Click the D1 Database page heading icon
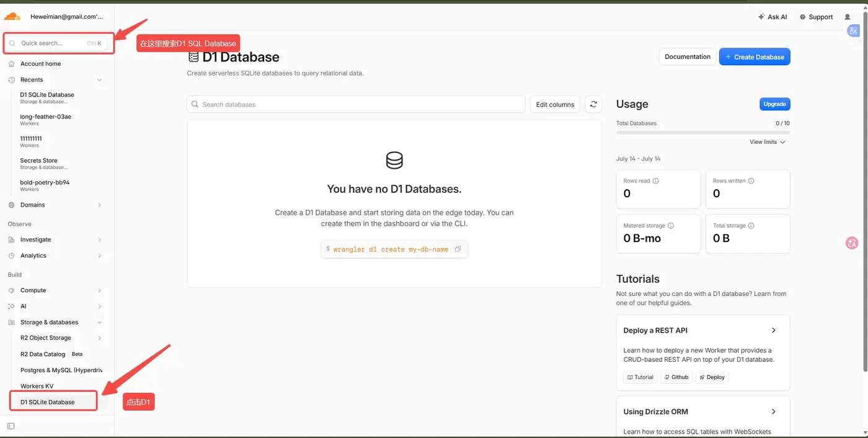This screenshot has height=438, width=868. coord(193,57)
